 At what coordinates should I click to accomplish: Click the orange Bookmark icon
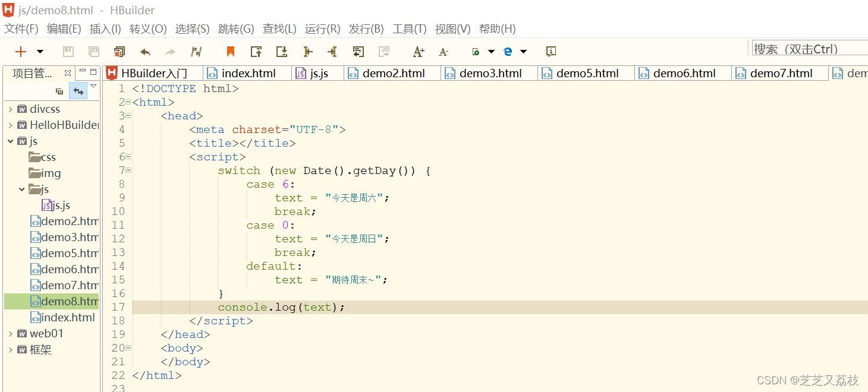(231, 52)
